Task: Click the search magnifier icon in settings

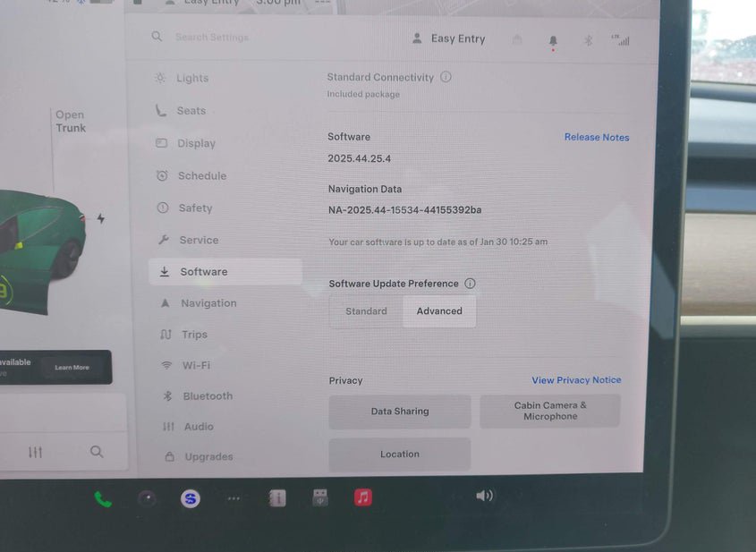Action: tap(157, 36)
